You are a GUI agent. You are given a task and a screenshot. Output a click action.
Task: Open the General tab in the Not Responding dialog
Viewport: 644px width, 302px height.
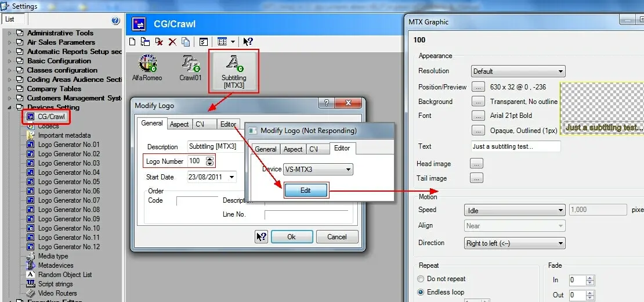pos(266,149)
